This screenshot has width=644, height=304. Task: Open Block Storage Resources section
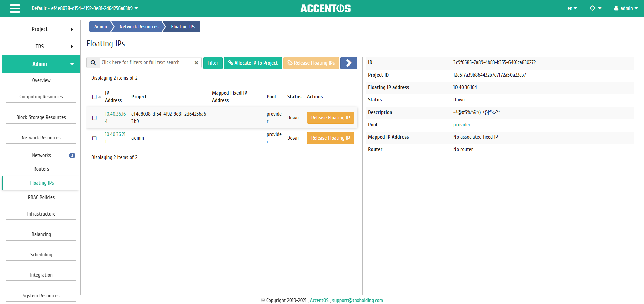(41, 117)
